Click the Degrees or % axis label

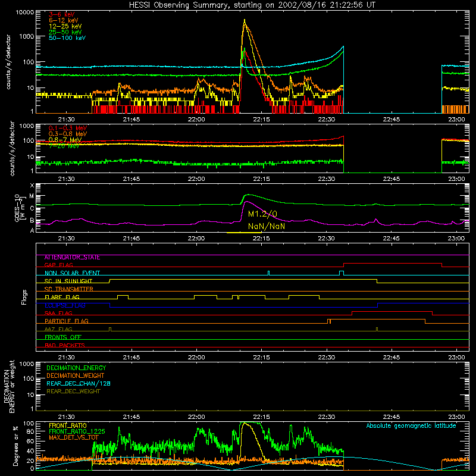point(15,446)
